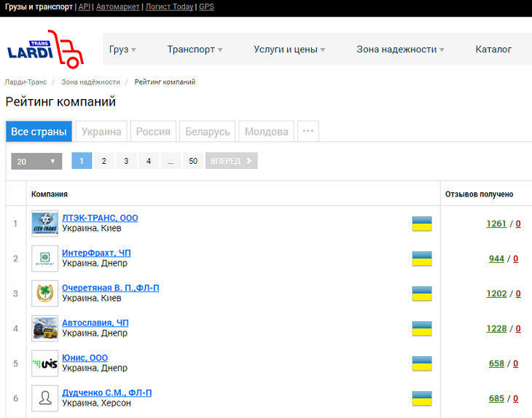Open 944 positive reviews link
Viewport: 532px width, 418px height.
click(x=496, y=259)
